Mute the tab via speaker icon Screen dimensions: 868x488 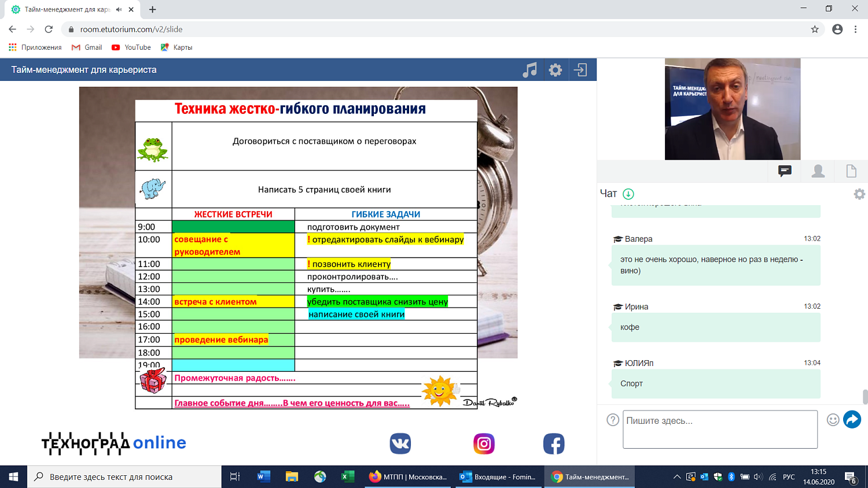tap(119, 9)
